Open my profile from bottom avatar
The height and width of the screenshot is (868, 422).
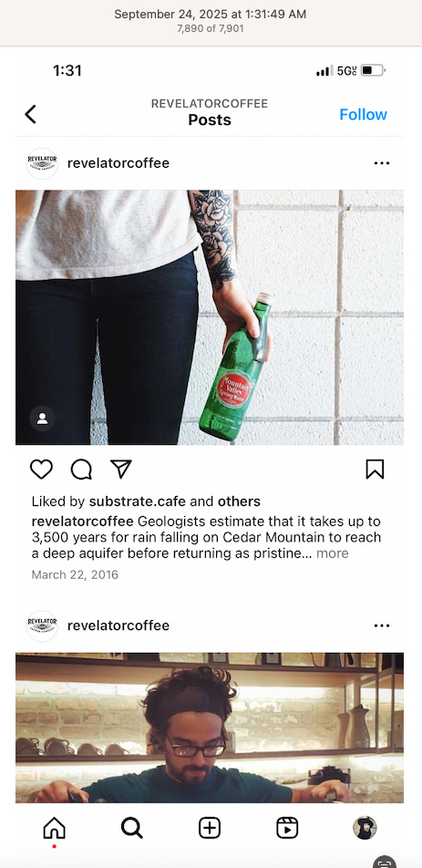(365, 828)
